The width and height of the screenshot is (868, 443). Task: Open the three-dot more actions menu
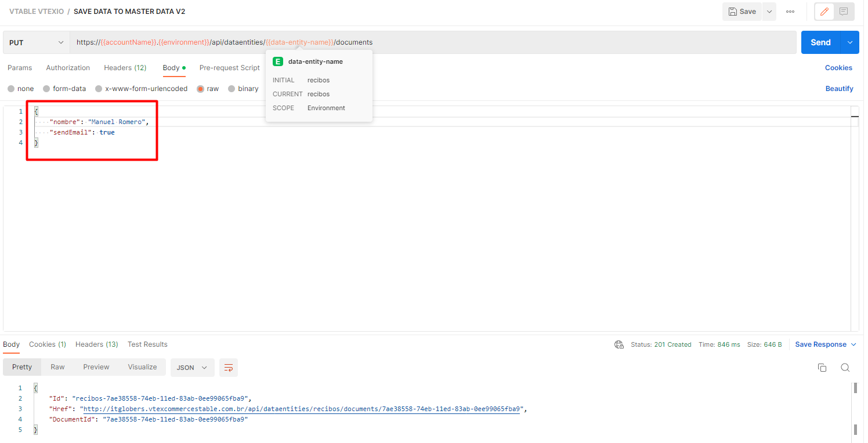(x=790, y=12)
